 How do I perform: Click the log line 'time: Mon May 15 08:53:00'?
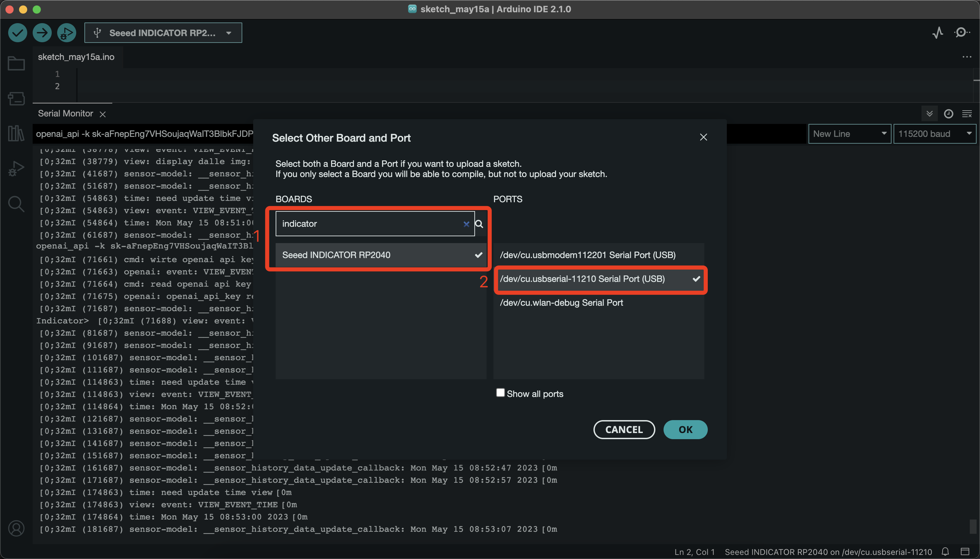click(174, 517)
